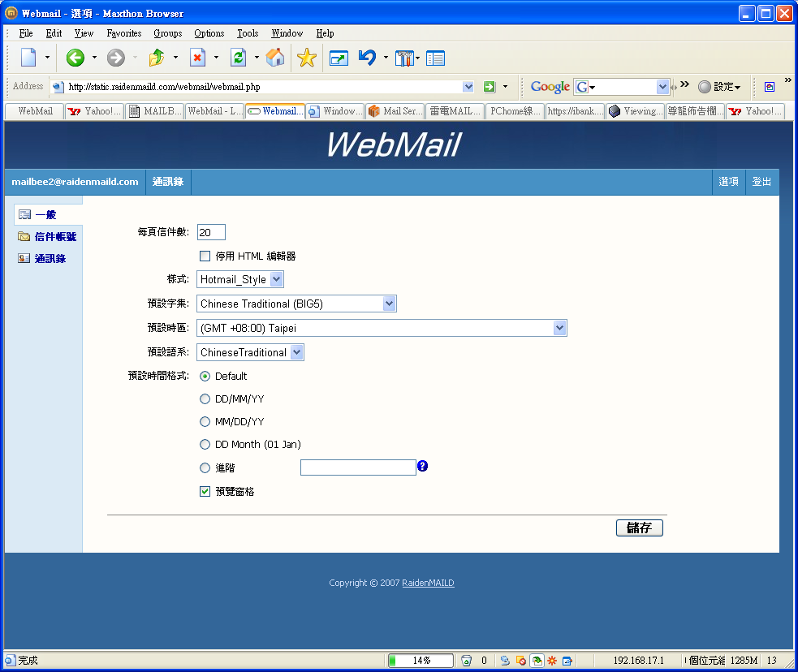Choose the MM/DD/YY radio option
The height and width of the screenshot is (672, 798).
(x=205, y=421)
